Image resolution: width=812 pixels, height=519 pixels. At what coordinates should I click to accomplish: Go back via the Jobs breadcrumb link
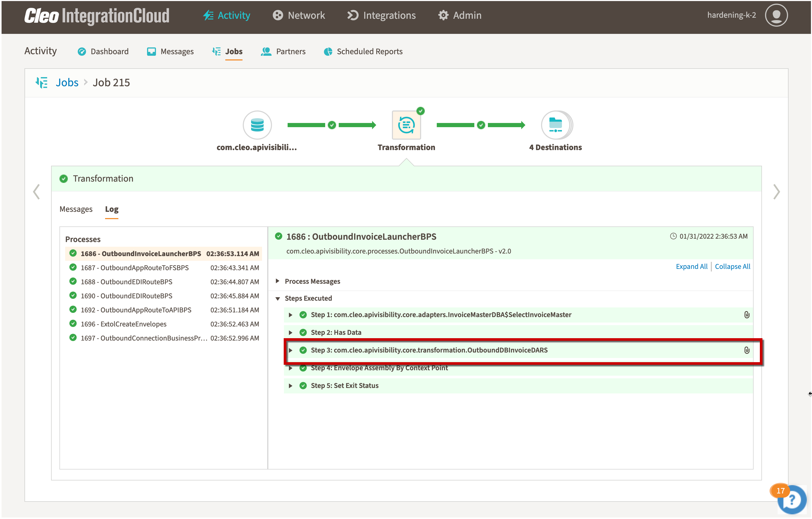click(x=67, y=83)
